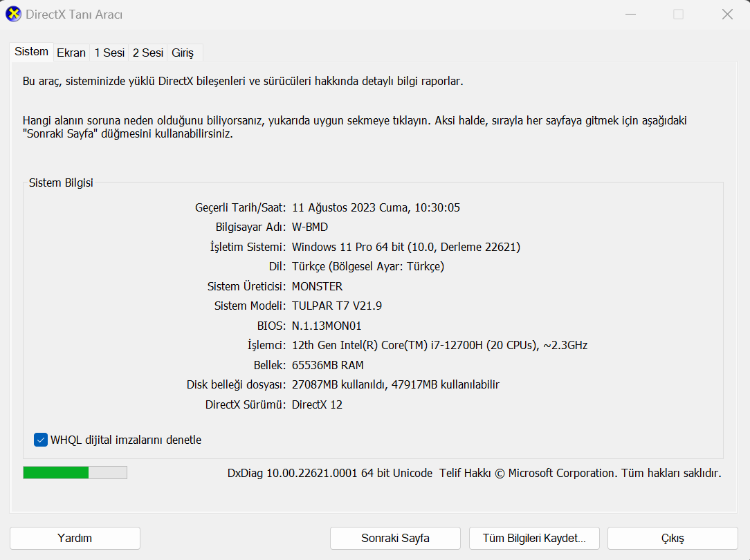Click the İşlemci label

coord(266,345)
